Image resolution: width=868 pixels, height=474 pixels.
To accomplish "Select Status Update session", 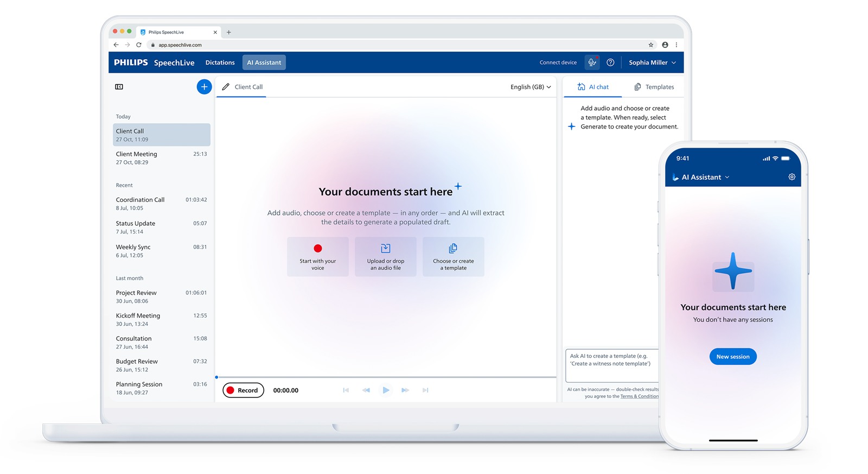I will click(162, 227).
